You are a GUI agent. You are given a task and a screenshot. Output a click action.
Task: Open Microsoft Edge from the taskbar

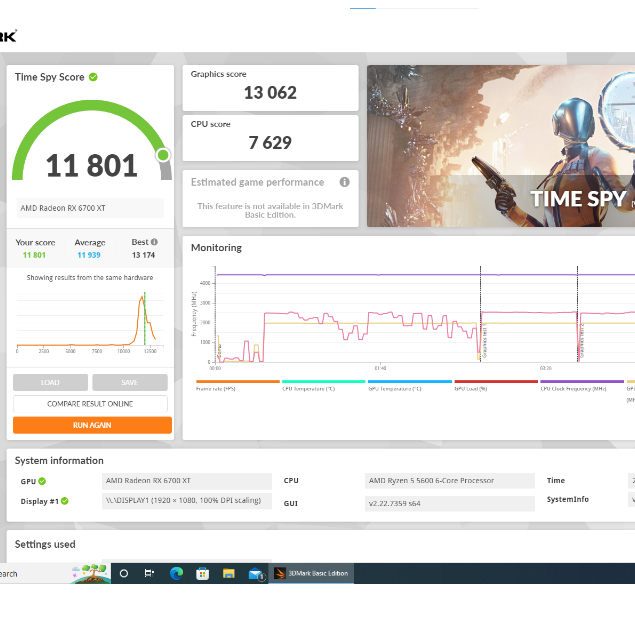pos(176,573)
